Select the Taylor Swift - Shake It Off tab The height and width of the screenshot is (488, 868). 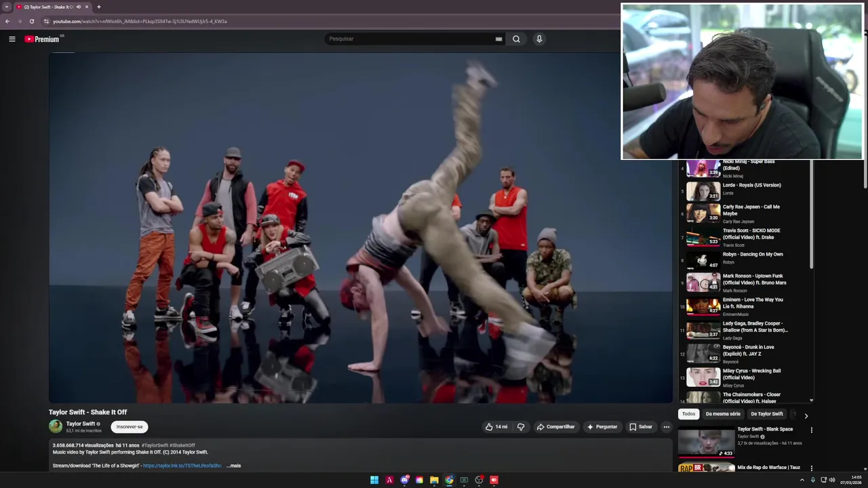coord(52,7)
